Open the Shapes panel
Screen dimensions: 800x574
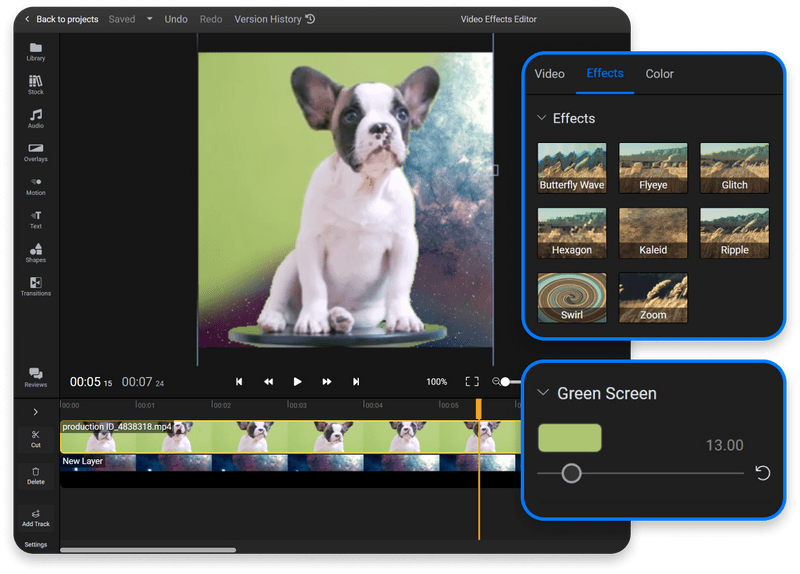pyautogui.click(x=36, y=253)
